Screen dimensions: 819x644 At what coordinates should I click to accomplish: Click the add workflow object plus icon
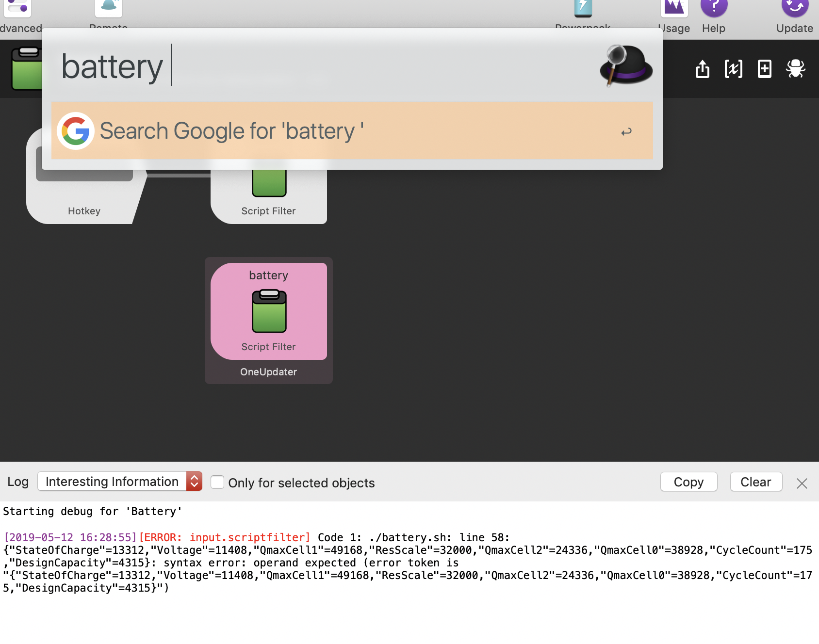[x=765, y=69]
